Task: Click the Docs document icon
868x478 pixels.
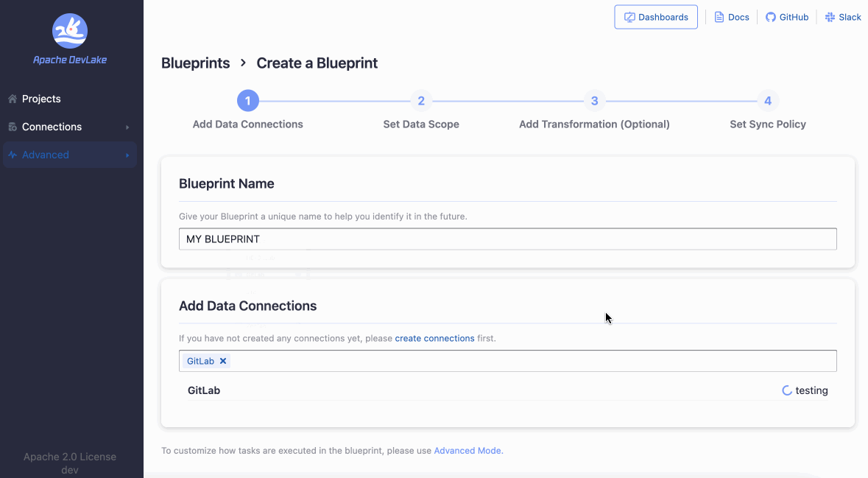Action: coord(719,17)
